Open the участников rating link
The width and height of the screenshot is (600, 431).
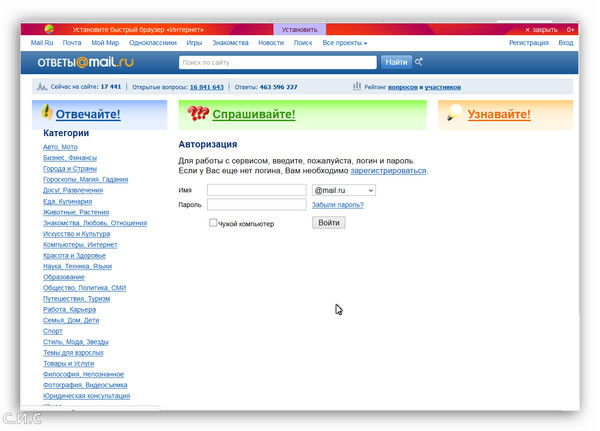[x=443, y=87]
